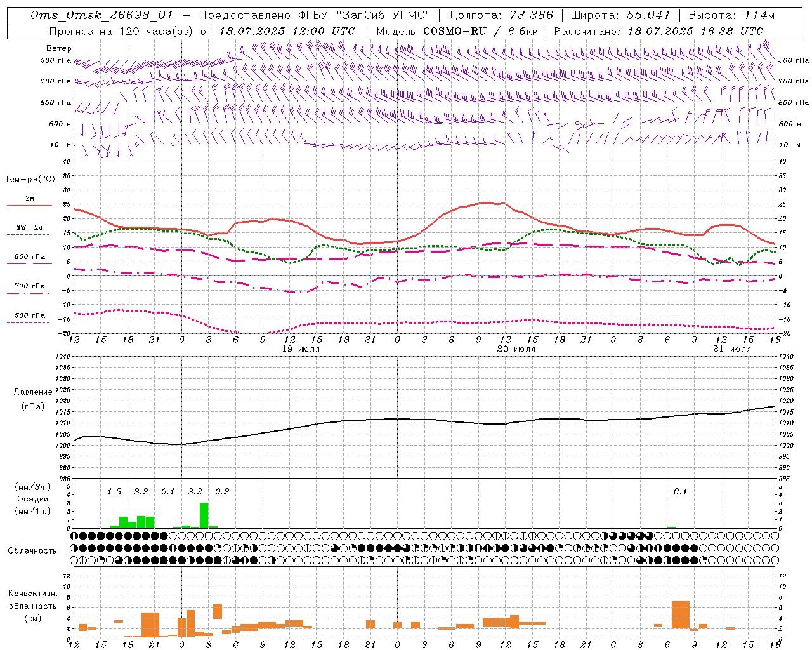Click the Td 2м legend label
The width and height of the screenshot is (812, 650).
point(30,227)
